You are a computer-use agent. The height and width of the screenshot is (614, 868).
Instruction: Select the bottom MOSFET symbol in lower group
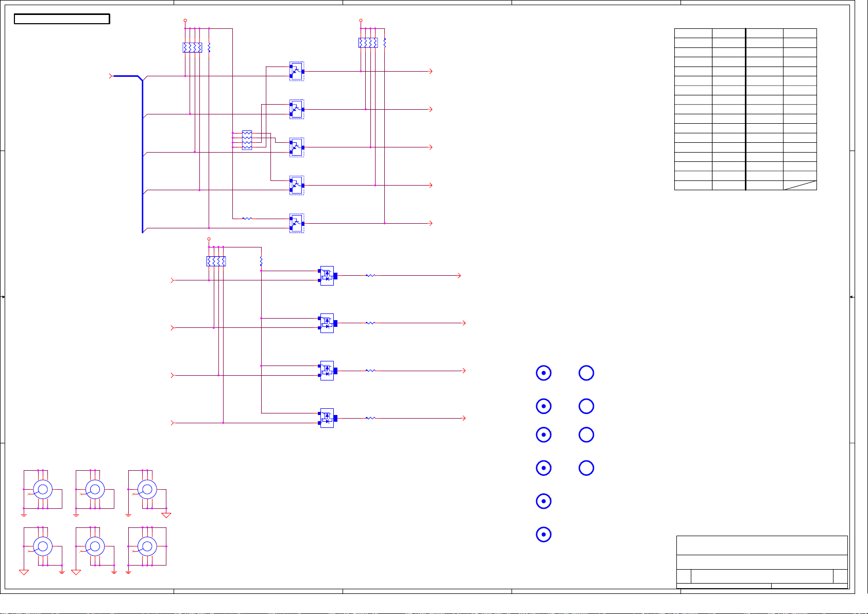[x=327, y=418]
